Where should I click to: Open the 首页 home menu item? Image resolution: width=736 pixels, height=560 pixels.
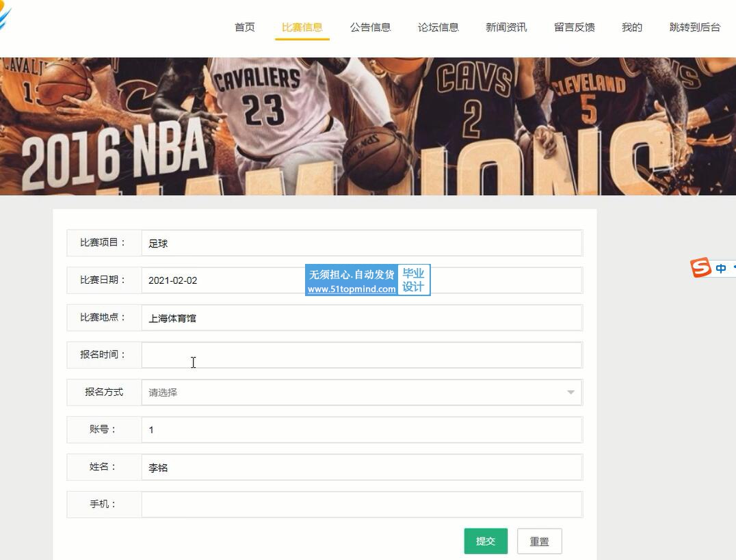click(x=245, y=27)
